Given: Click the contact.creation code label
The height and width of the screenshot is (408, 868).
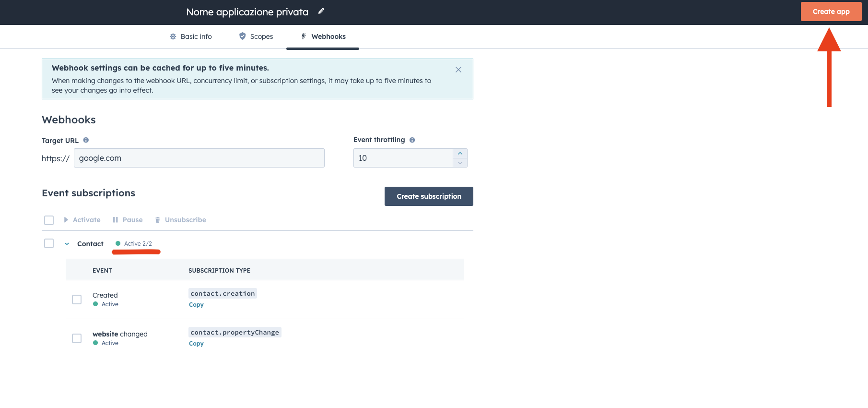Looking at the screenshot, I should point(223,293).
